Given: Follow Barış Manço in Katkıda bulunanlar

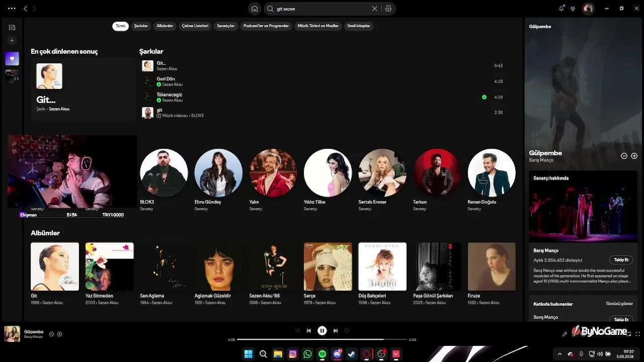Looking at the screenshot, I should click(x=621, y=319).
